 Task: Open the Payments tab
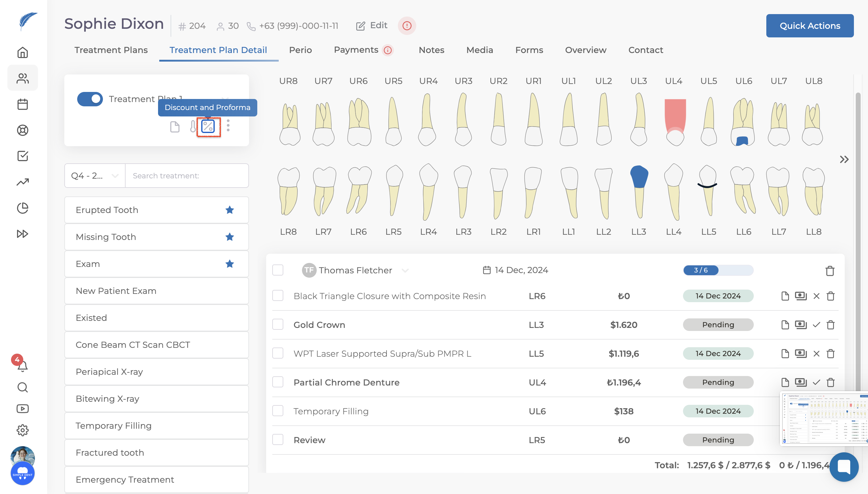[x=356, y=50]
